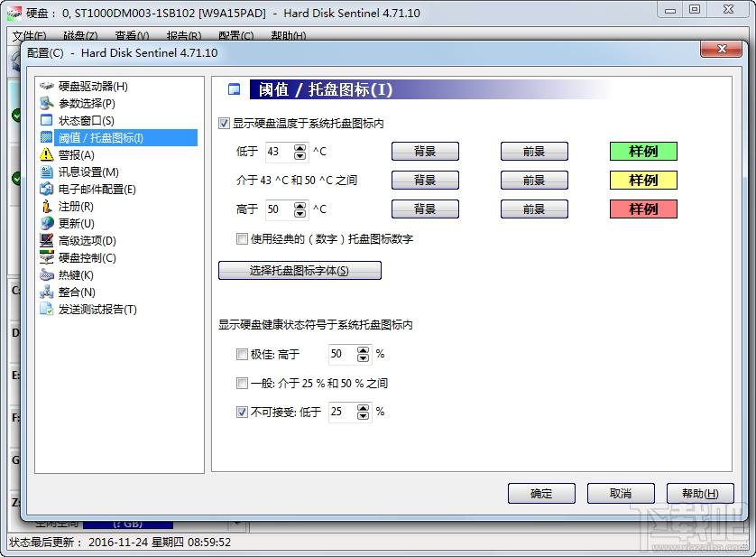The image size is (756, 557).
Task: Select 参数选择(P) in the settings list
Action: click(87, 103)
